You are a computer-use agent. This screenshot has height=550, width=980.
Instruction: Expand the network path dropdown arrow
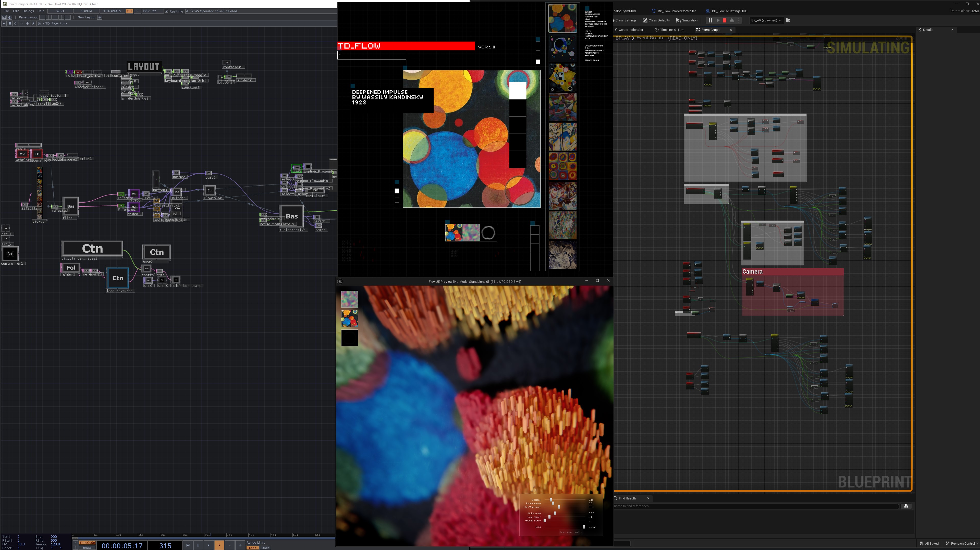(3, 23)
